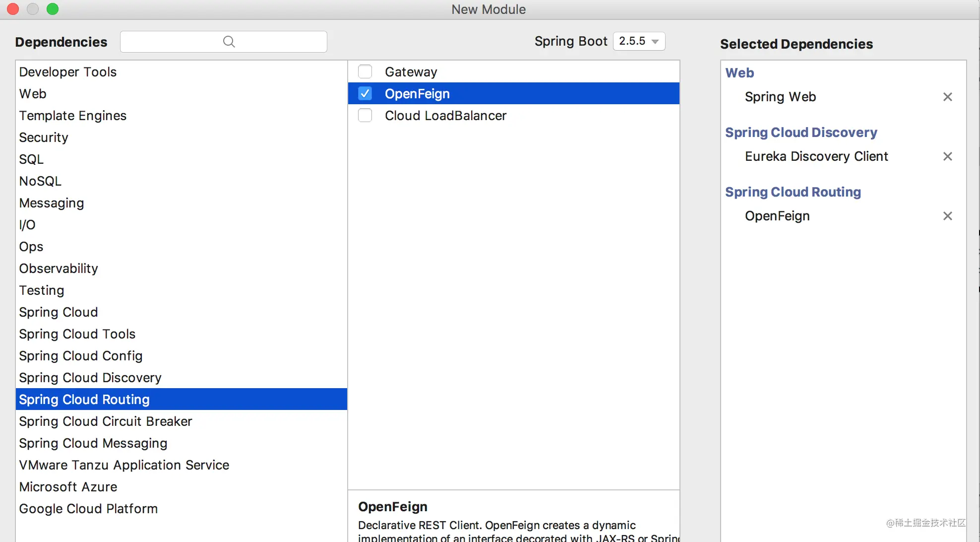This screenshot has width=980, height=542.
Task: Open the Observability category
Action: click(182, 269)
